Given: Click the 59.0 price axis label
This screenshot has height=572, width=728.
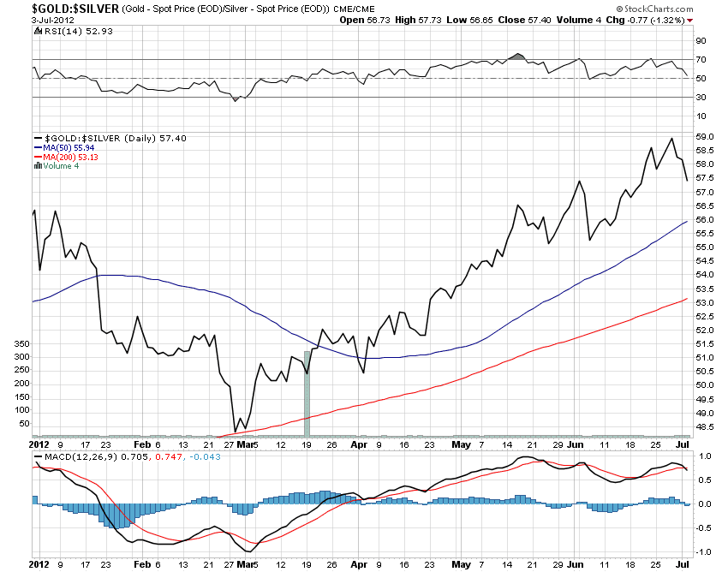Looking at the screenshot, I should [x=704, y=136].
